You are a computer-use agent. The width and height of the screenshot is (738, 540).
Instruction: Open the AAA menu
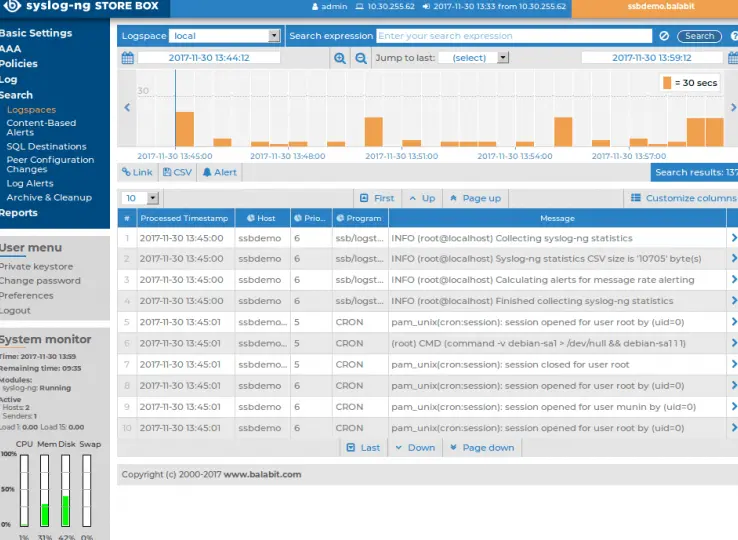(10, 48)
